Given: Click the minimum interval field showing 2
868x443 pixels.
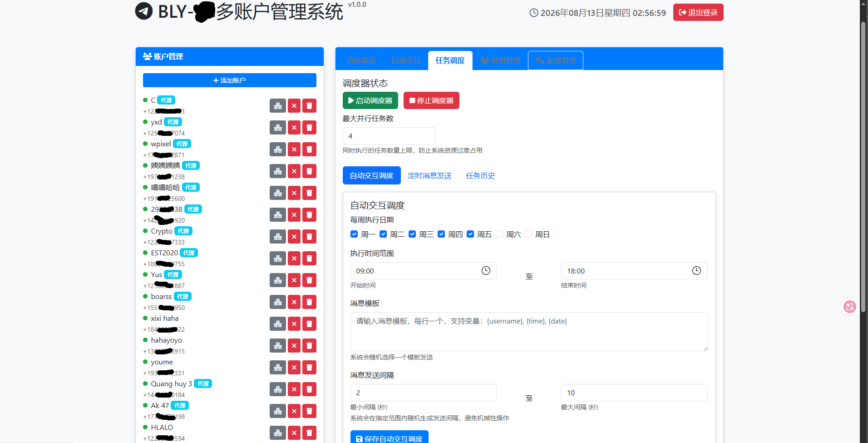Looking at the screenshot, I should [424, 393].
